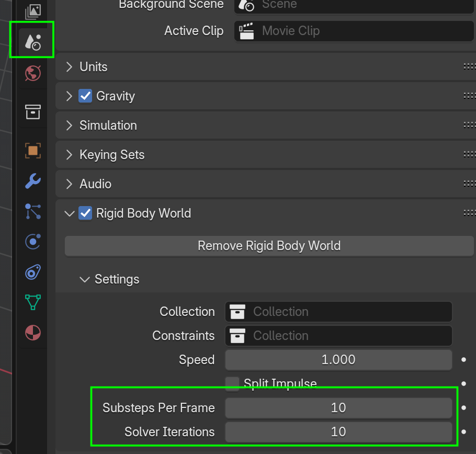Click the clapperboard icon in Active Clip field

[246, 31]
